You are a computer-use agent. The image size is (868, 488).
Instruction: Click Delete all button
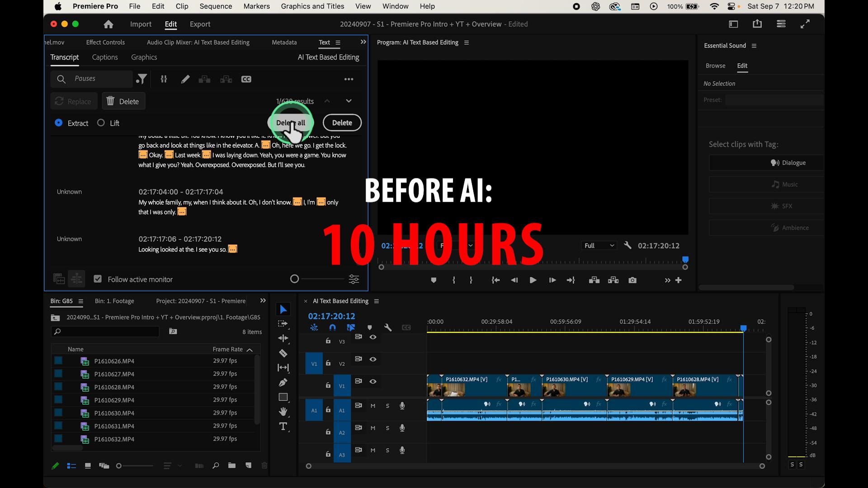coord(291,122)
